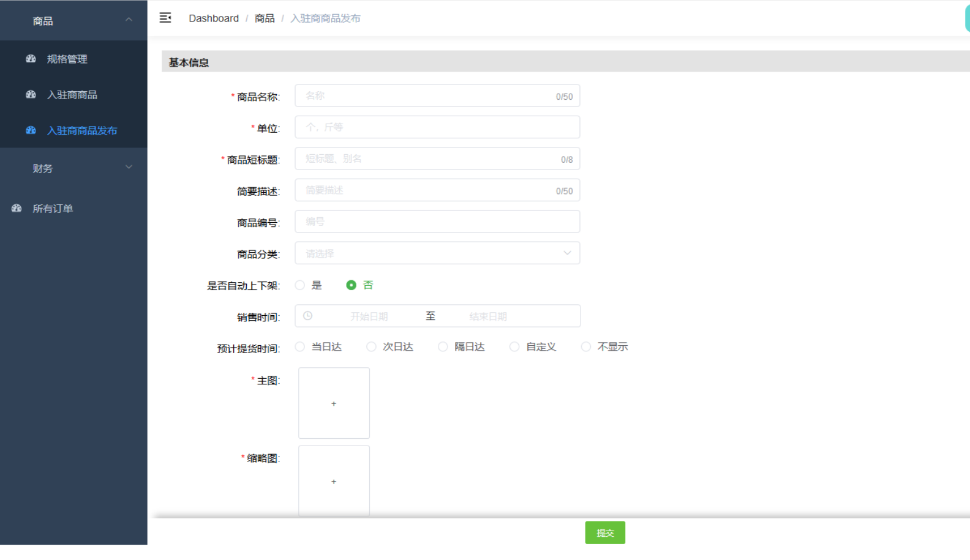Click the 商品 breadcrumb item
This screenshot has width=970, height=560.
[x=265, y=18]
